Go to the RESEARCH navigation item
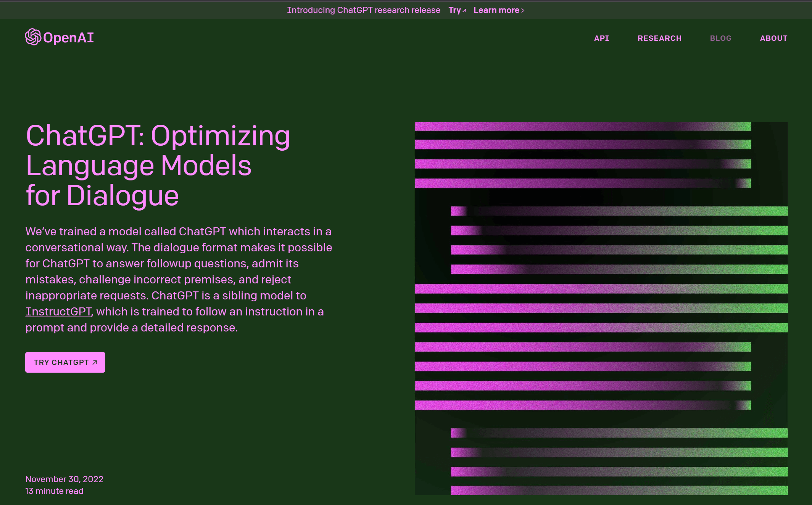 (x=659, y=38)
